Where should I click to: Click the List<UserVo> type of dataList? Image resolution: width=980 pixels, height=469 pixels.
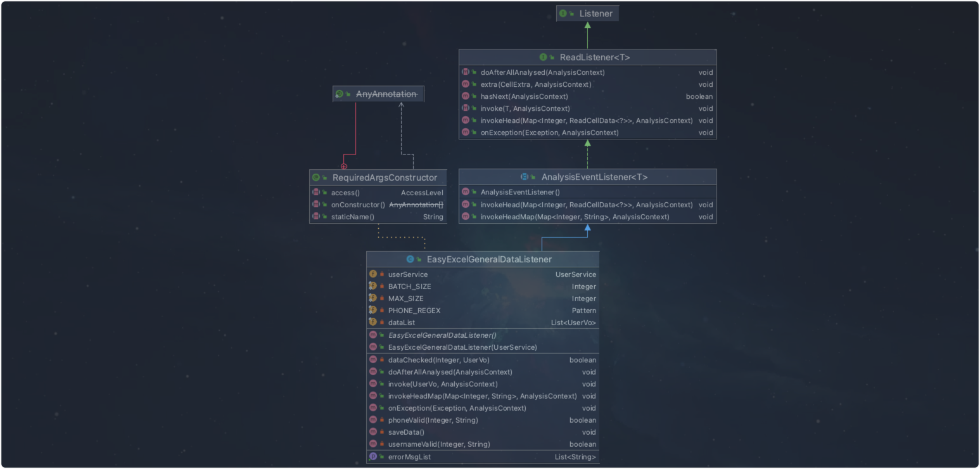[574, 323]
